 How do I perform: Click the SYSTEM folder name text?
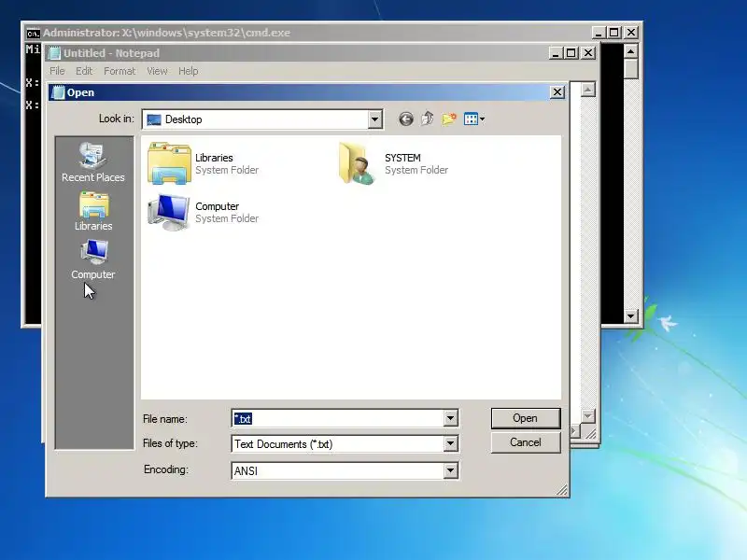[402, 158]
